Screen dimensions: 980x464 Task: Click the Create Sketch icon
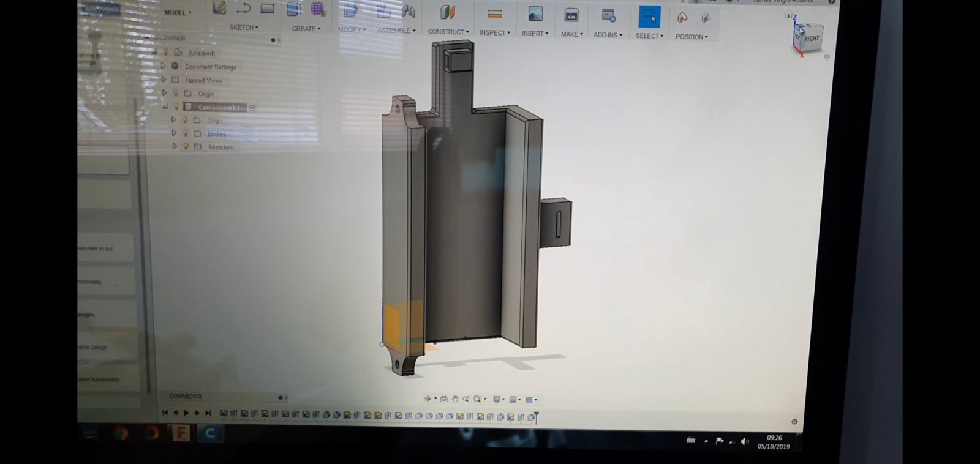219,8
